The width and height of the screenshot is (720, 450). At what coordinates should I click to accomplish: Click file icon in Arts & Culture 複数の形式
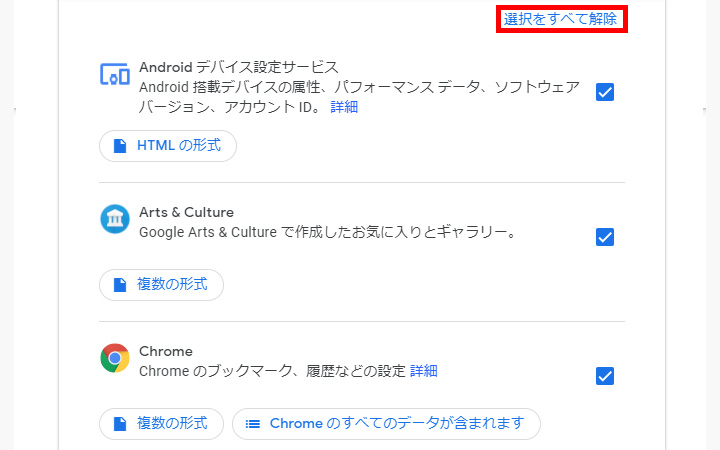click(120, 285)
